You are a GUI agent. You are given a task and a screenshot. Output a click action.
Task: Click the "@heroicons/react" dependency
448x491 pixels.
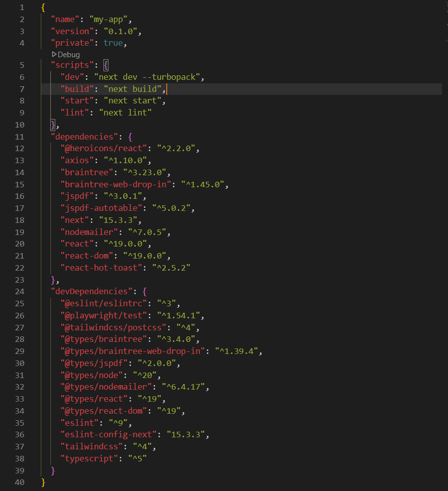click(103, 149)
